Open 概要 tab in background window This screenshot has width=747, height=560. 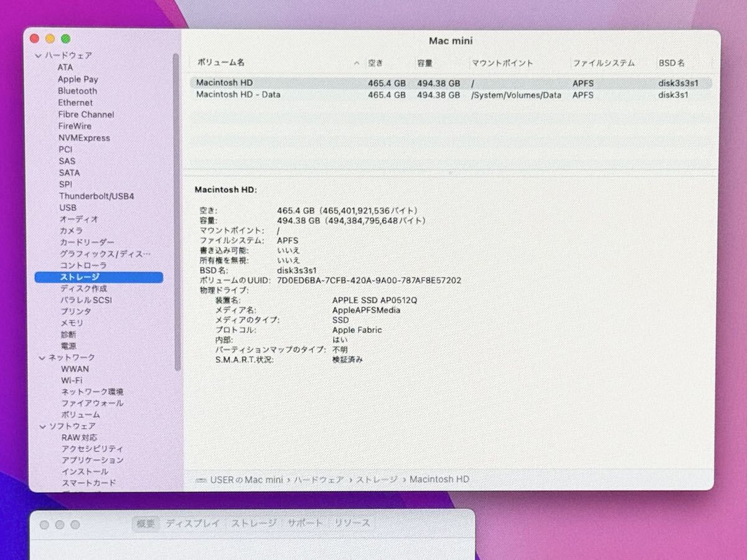tap(146, 524)
